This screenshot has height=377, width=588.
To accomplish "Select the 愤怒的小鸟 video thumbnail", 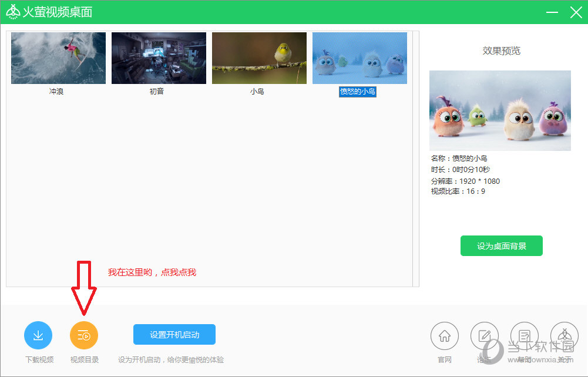I will click(x=359, y=58).
